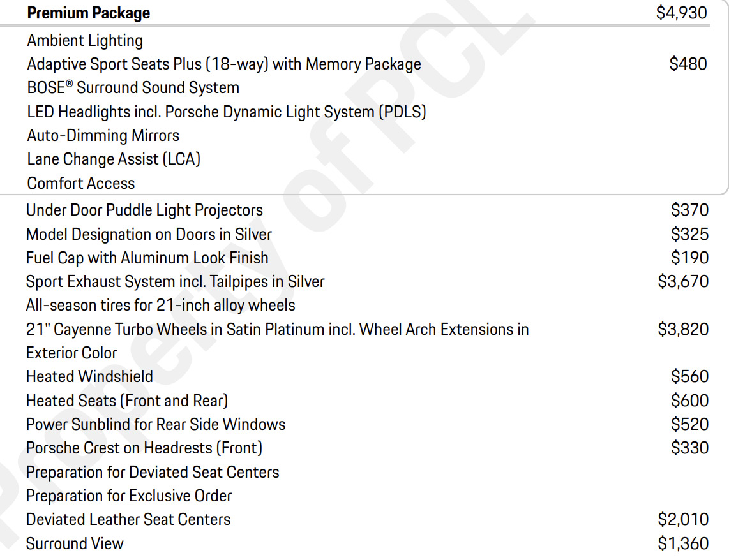Click All-season tires for 21-inch alloy wheels
This screenshot has width=729, height=560.
pyautogui.click(x=160, y=306)
